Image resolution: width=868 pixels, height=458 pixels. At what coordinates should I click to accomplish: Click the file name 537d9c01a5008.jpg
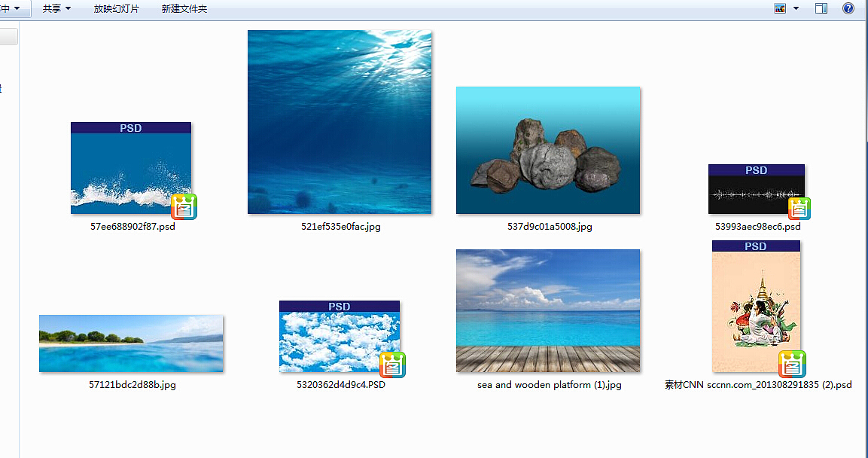click(x=550, y=227)
